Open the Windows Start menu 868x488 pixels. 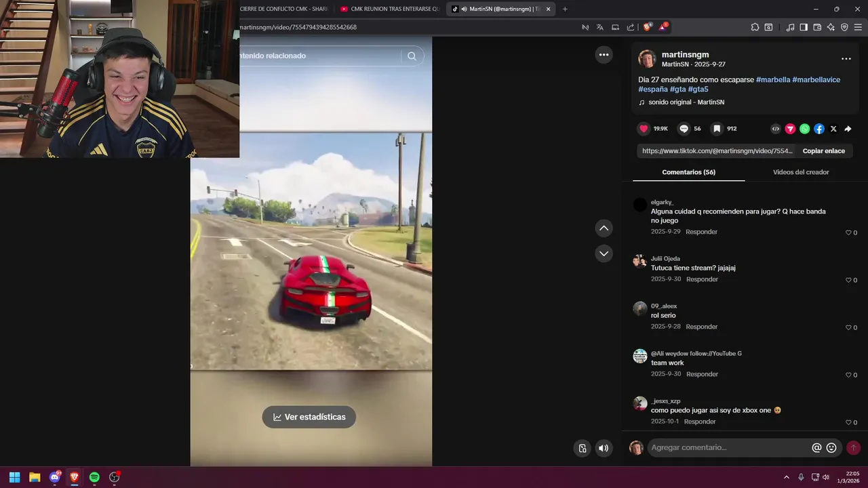(x=14, y=477)
